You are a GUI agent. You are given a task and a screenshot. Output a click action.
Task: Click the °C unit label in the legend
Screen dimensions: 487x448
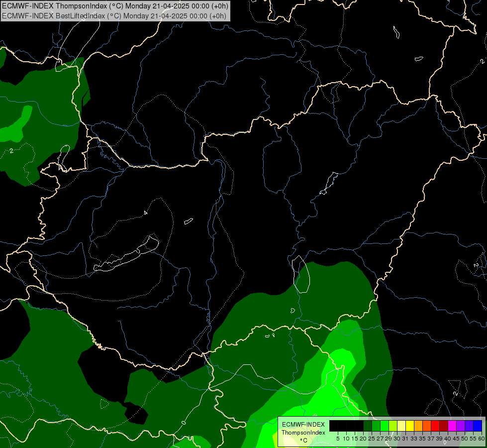(x=304, y=441)
